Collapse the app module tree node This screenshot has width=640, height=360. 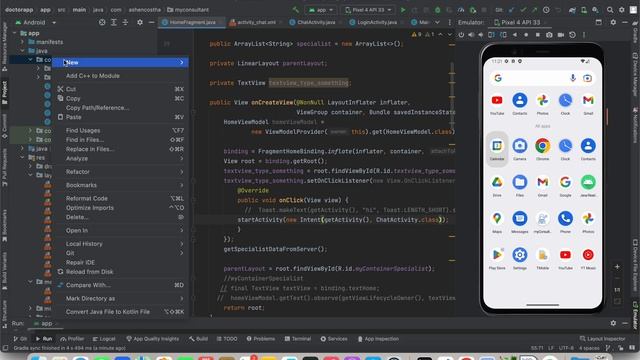click(x=15, y=33)
